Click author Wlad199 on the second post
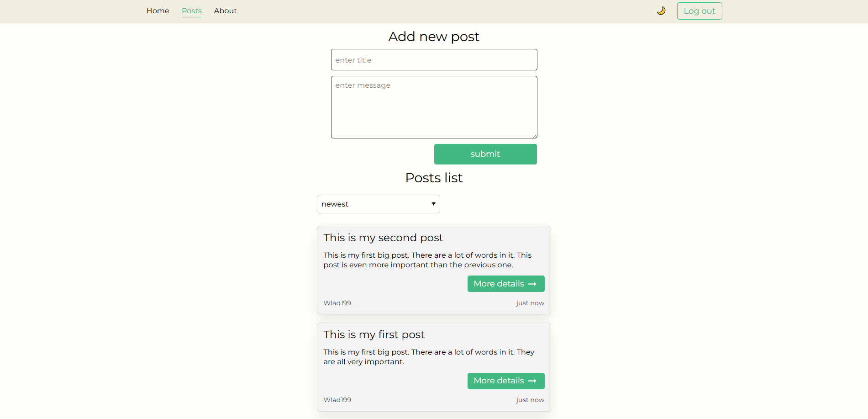 pos(337,303)
